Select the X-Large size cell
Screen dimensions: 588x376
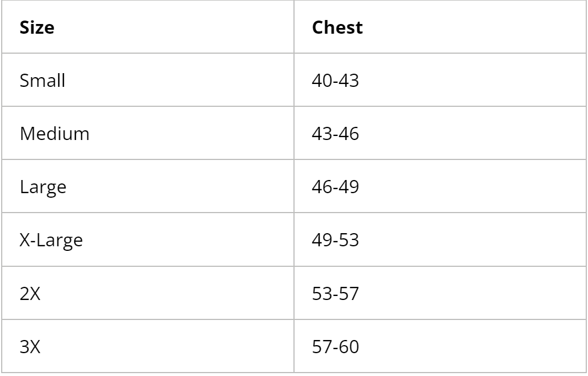51,240
